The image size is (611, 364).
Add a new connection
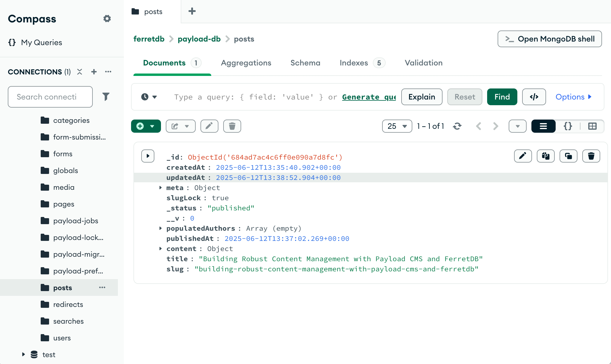click(94, 72)
